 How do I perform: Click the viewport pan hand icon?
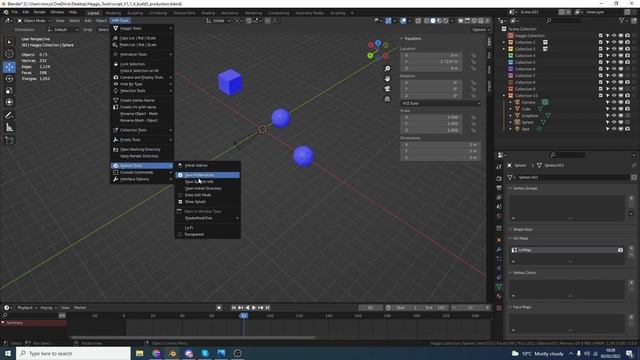coord(387,79)
